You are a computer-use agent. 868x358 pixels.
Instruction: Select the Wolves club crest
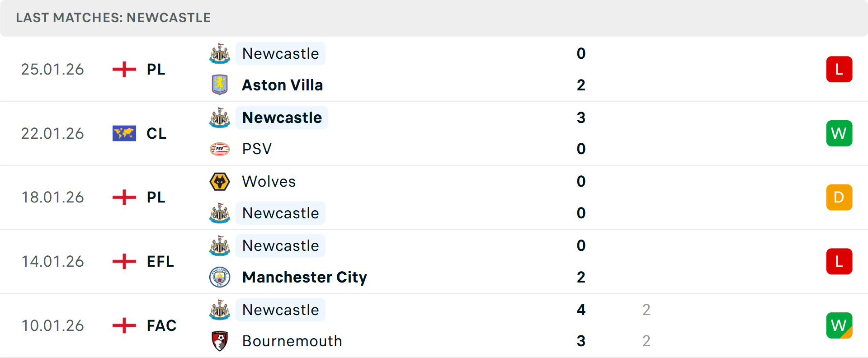(x=220, y=181)
